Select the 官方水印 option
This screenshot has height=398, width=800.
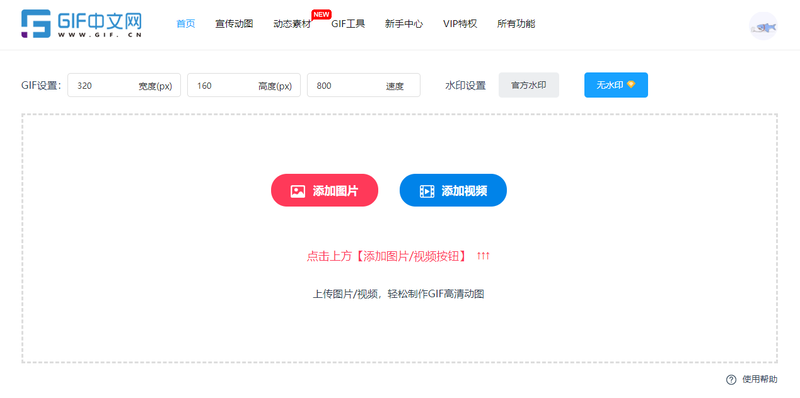529,85
